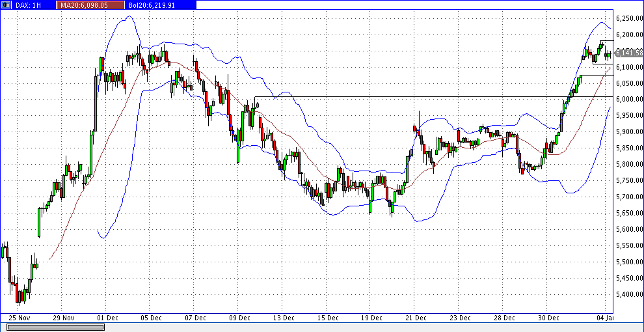Click the chart menu icon beside DAX: 1H

point(5,5)
